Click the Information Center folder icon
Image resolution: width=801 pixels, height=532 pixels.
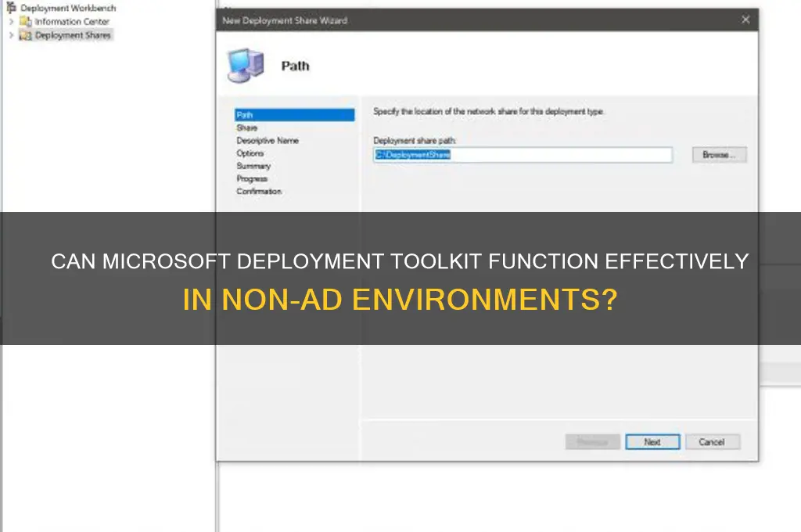click(x=26, y=21)
